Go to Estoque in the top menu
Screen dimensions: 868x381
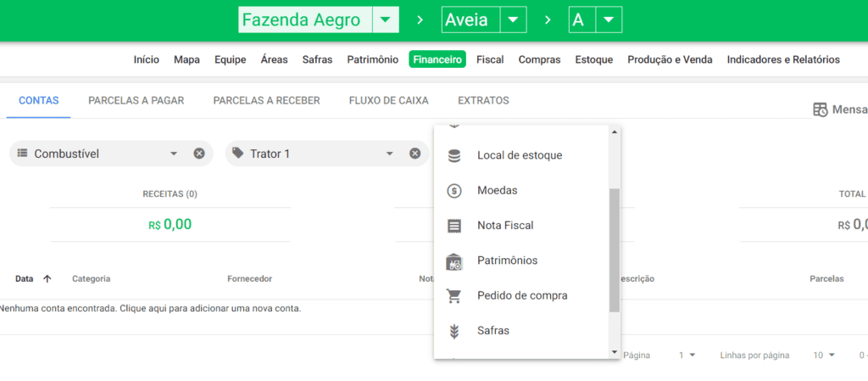click(x=594, y=59)
